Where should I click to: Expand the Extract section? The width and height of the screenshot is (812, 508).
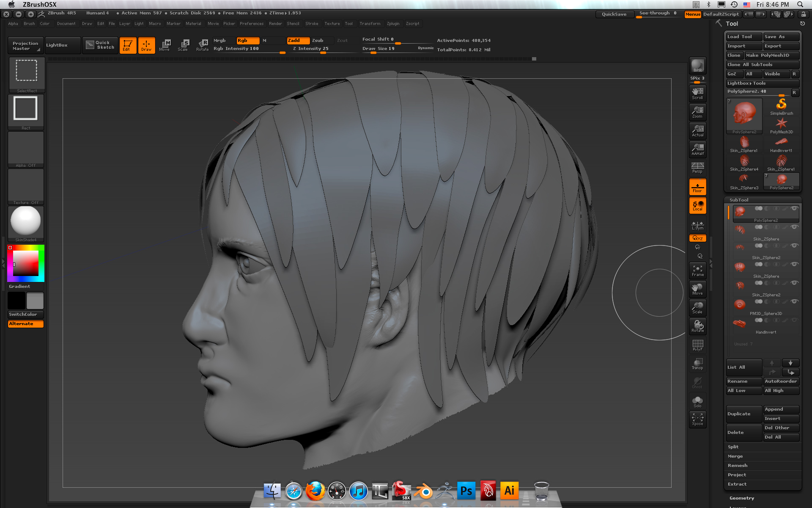click(x=737, y=484)
